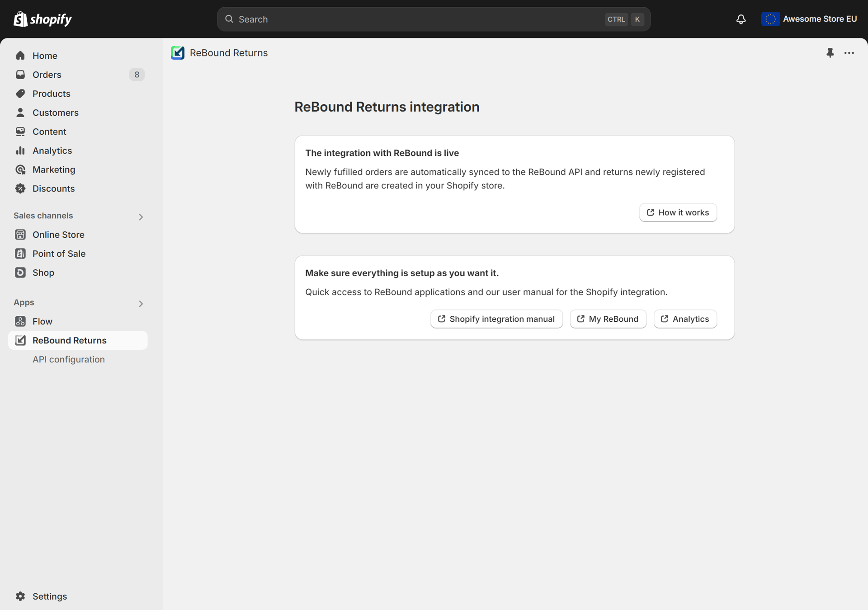The image size is (868, 610).
Task: Open API configuration sub-item
Action: click(x=69, y=359)
